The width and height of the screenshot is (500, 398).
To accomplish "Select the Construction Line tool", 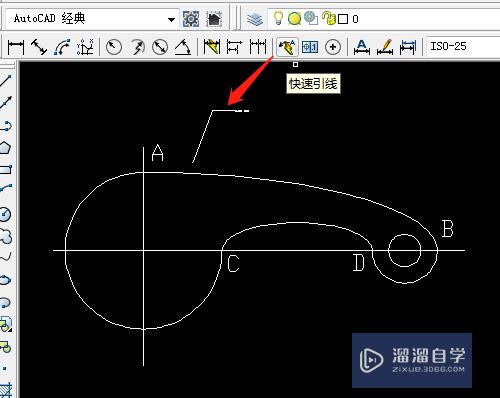I will (x=5, y=103).
